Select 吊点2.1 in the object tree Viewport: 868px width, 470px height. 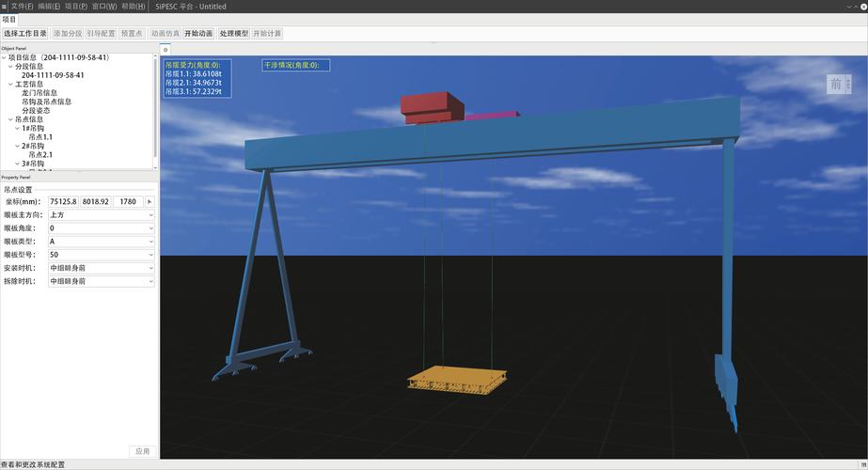point(40,155)
